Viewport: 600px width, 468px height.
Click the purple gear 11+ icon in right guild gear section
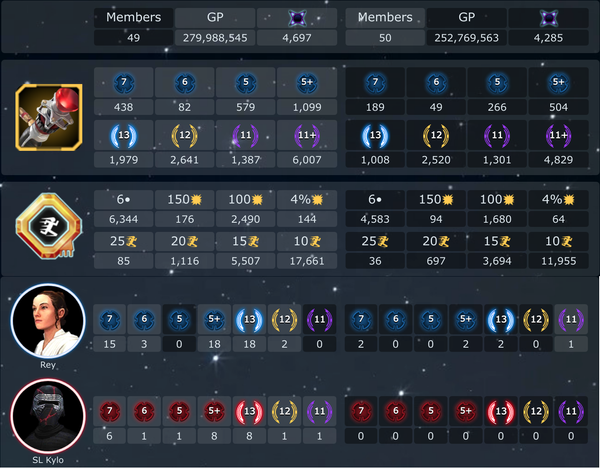(558, 135)
